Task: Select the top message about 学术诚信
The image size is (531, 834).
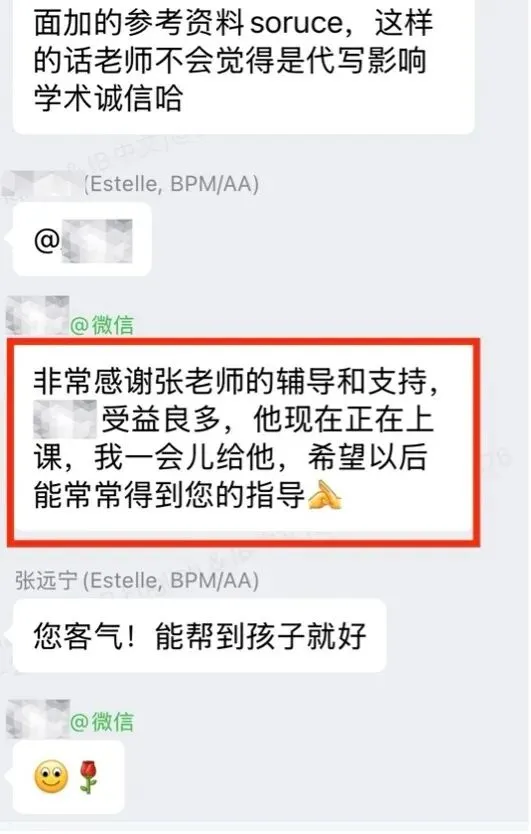Action: (x=244, y=64)
